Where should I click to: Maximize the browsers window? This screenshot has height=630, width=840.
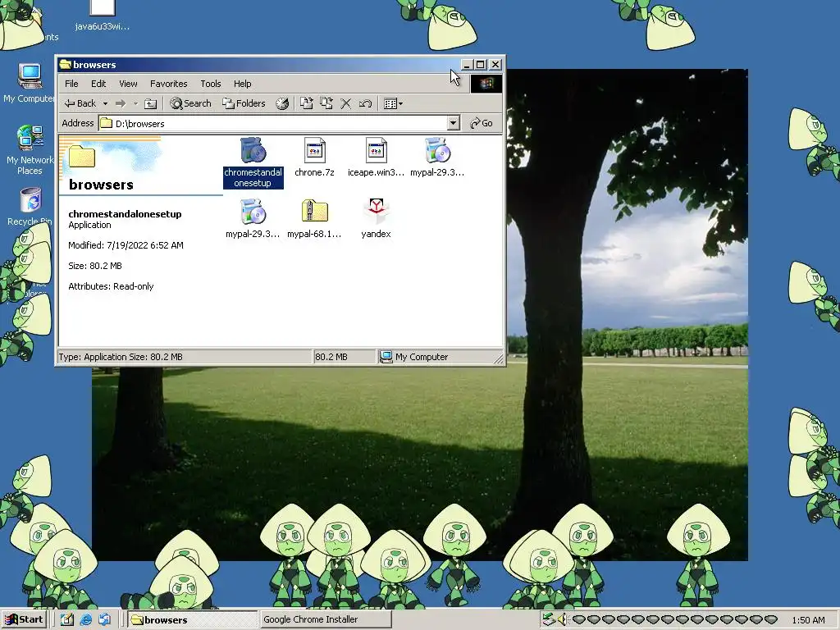pyautogui.click(x=481, y=65)
